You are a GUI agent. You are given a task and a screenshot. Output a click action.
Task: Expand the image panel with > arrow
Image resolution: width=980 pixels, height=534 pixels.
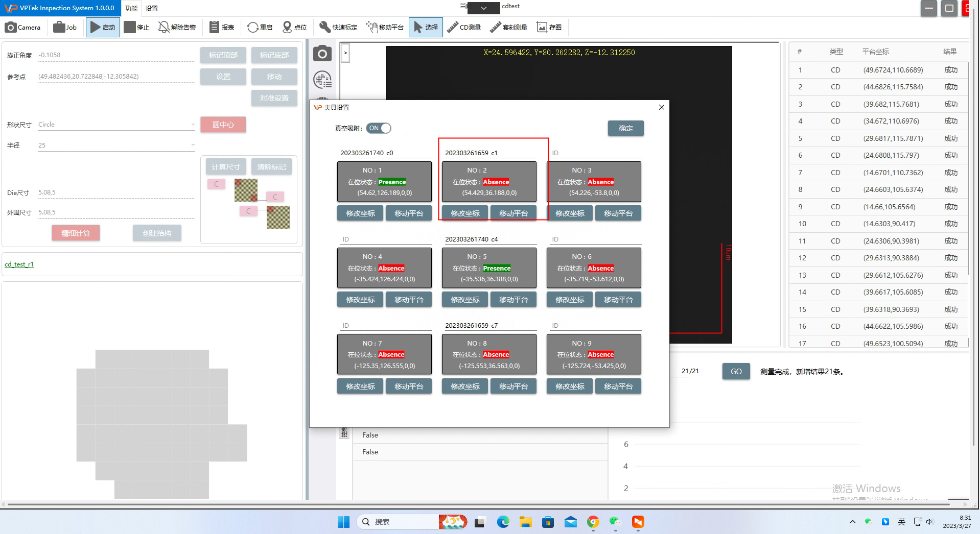(345, 53)
